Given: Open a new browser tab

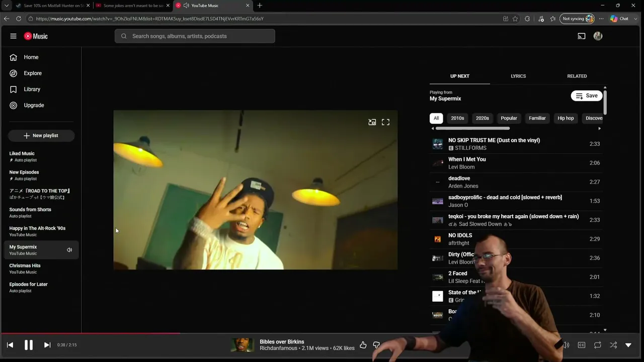Looking at the screenshot, I should [260, 6].
